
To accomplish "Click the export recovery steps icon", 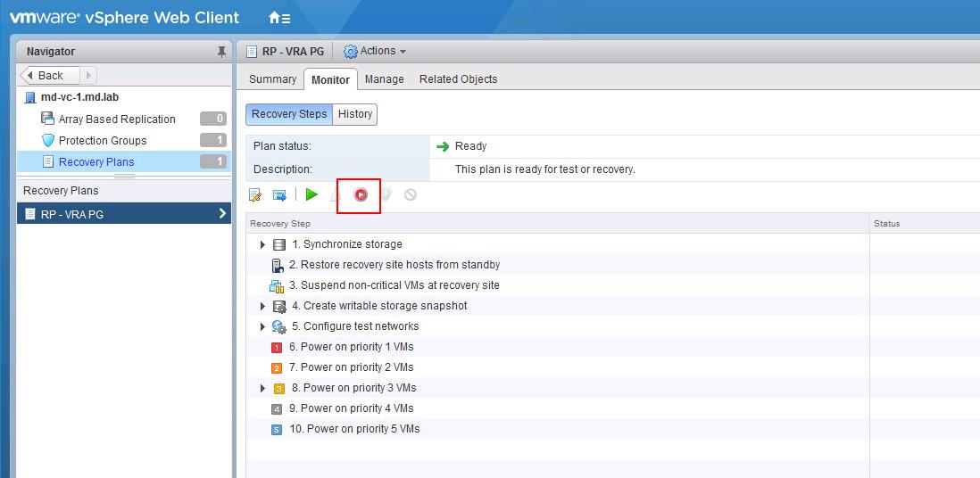I will coord(279,195).
